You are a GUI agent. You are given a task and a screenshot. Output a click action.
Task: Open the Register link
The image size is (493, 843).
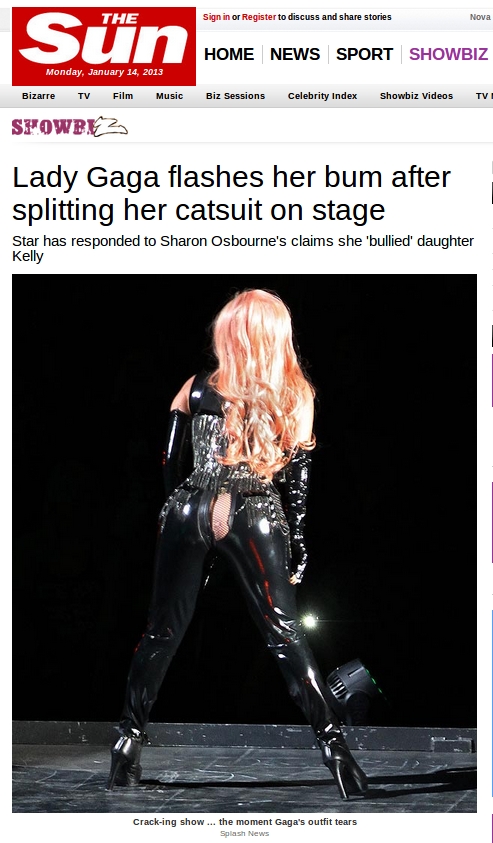pos(259,17)
